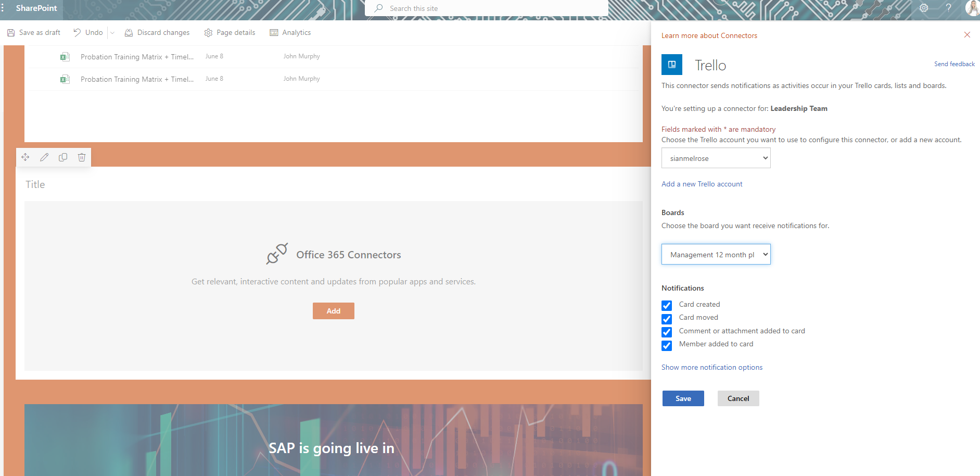Click the user profile avatar
980x476 pixels.
click(972, 8)
